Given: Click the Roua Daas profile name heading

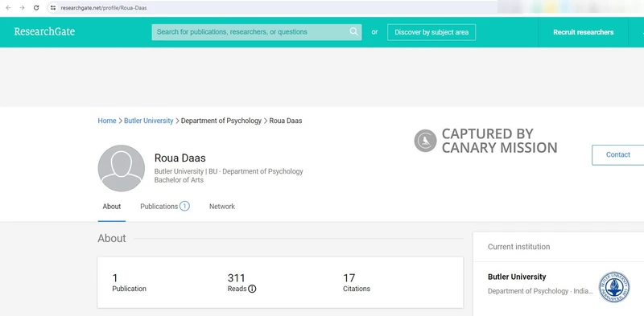Looking at the screenshot, I should pos(180,158).
